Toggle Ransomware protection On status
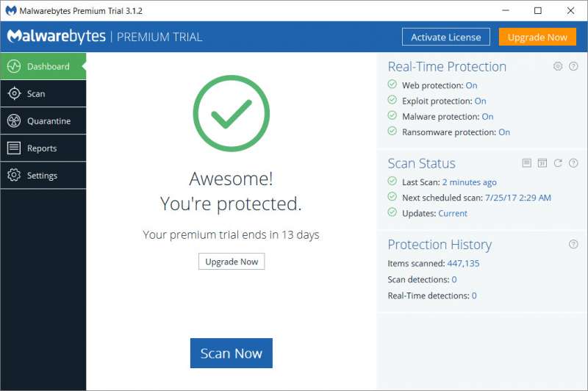The width and height of the screenshot is (588, 391). (504, 132)
